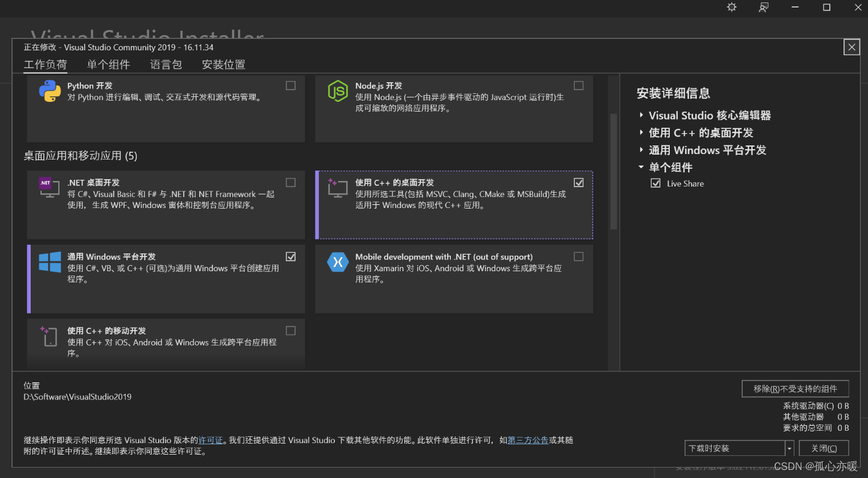Click the 桌面应用和移动应用 (5) heading
The image size is (868, 478).
point(80,156)
